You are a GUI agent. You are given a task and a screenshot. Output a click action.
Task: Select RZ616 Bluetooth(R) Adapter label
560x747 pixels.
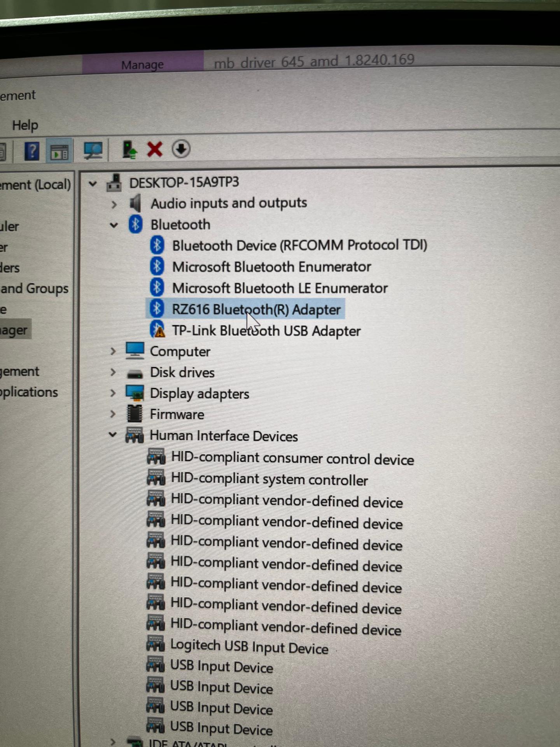[x=256, y=309]
